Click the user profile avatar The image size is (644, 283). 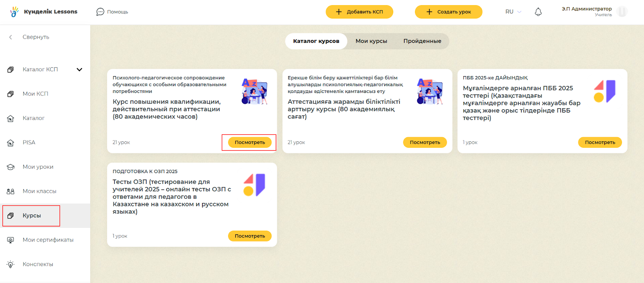[622, 12]
